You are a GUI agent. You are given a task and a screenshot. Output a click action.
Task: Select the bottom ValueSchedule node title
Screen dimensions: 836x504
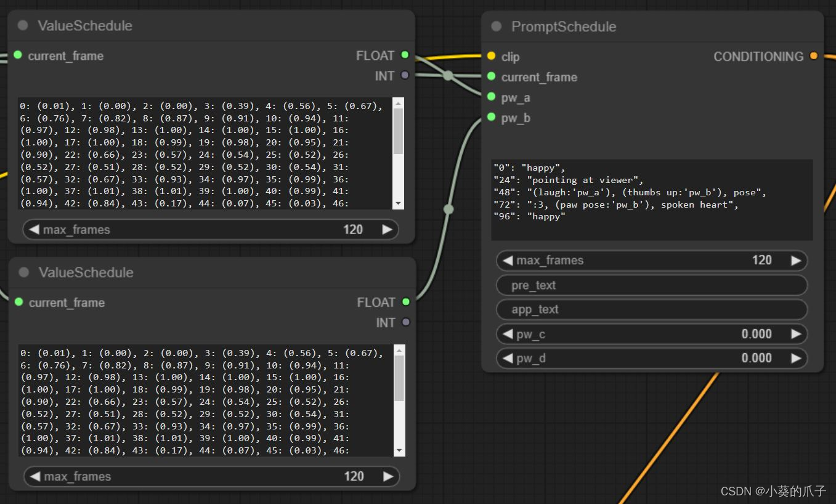click(x=86, y=272)
